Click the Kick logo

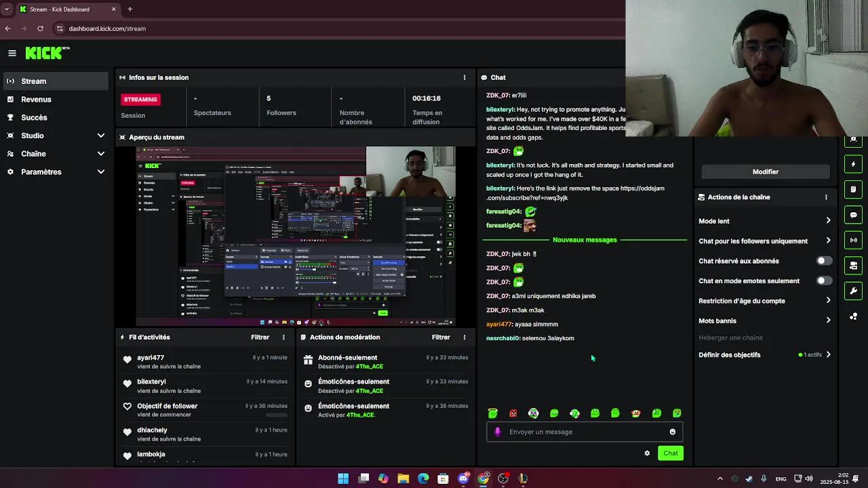[x=47, y=53]
